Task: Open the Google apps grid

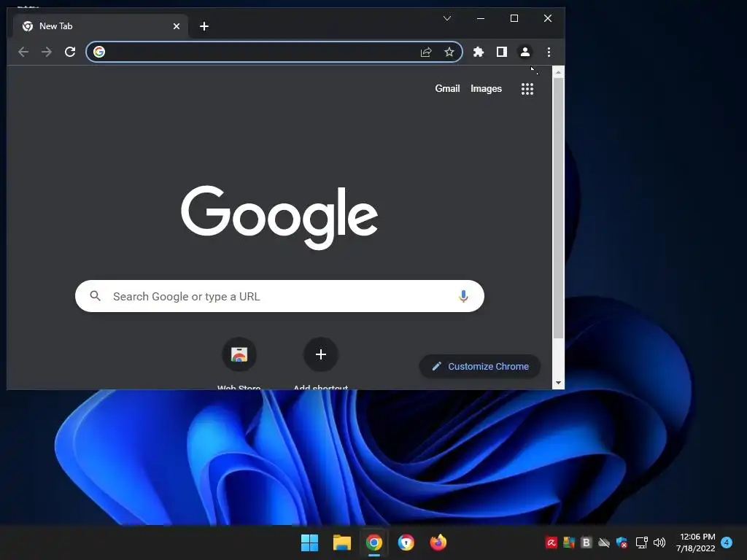Action: coord(527,89)
